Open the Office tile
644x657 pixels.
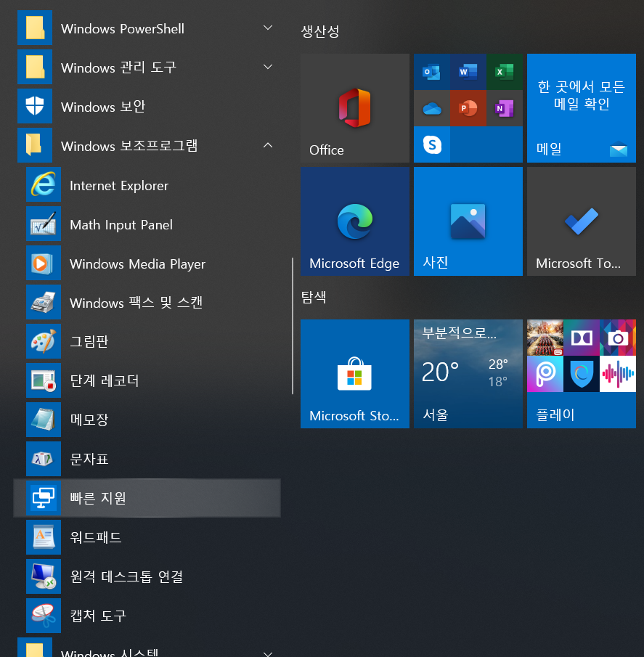tap(355, 108)
